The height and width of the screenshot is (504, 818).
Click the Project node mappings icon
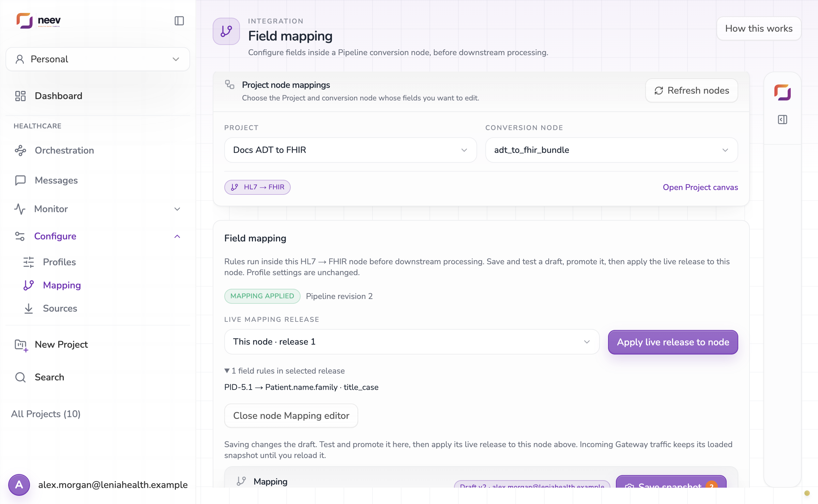pyautogui.click(x=230, y=84)
